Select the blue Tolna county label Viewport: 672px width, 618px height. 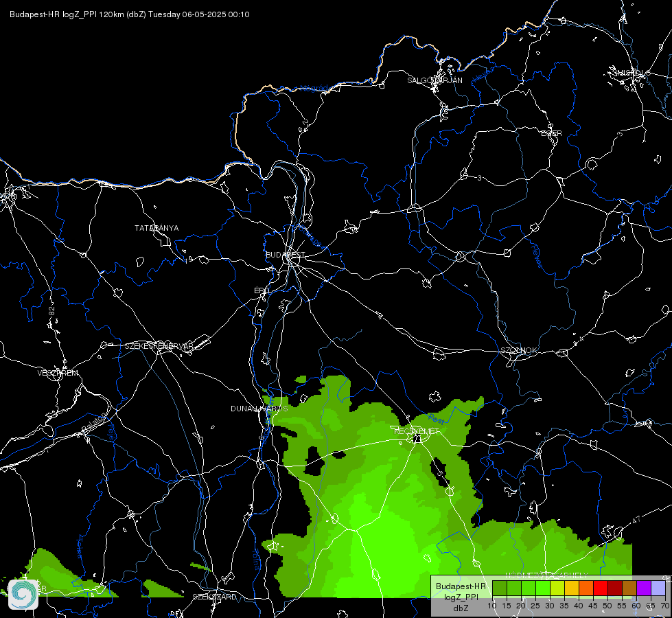point(256,560)
